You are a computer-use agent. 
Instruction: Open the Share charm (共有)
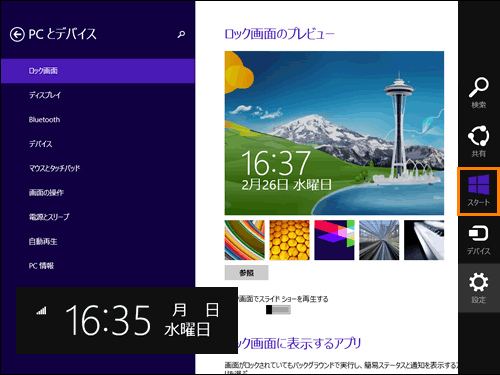[x=479, y=141]
